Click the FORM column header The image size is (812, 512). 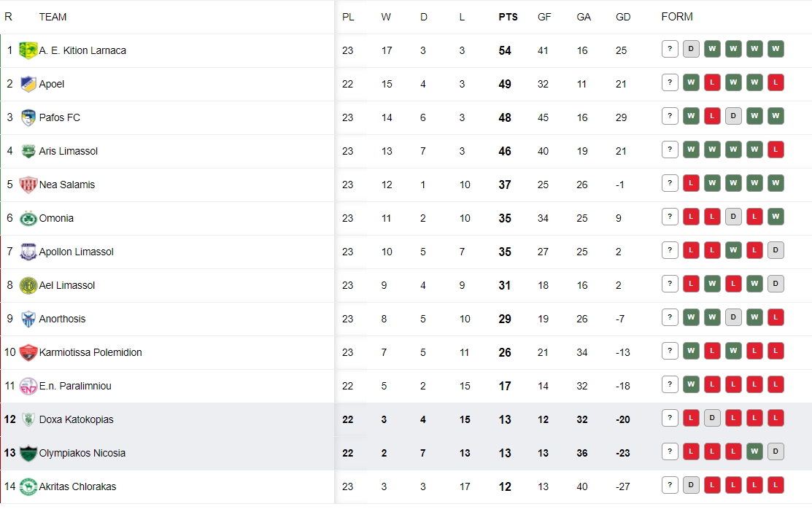(x=677, y=17)
